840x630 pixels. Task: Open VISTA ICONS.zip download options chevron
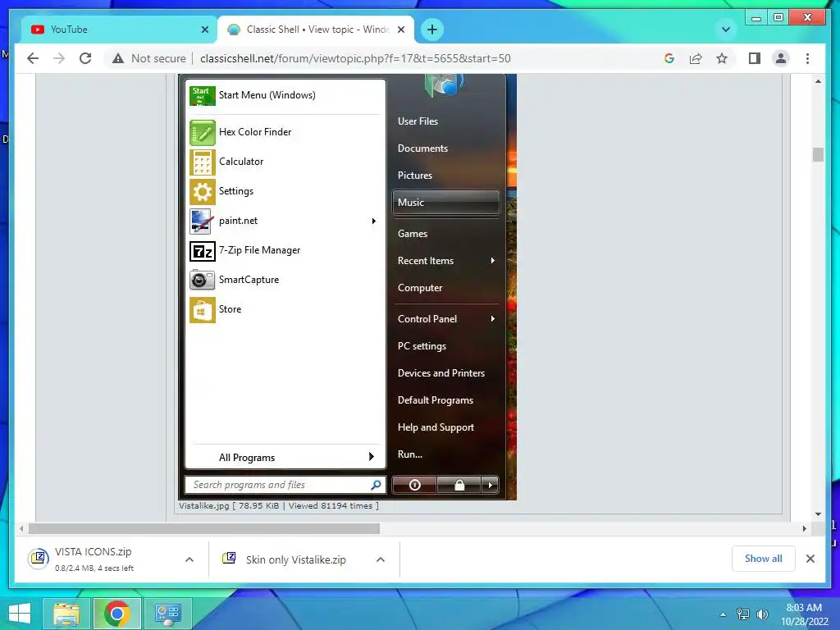tap(189, 559)
